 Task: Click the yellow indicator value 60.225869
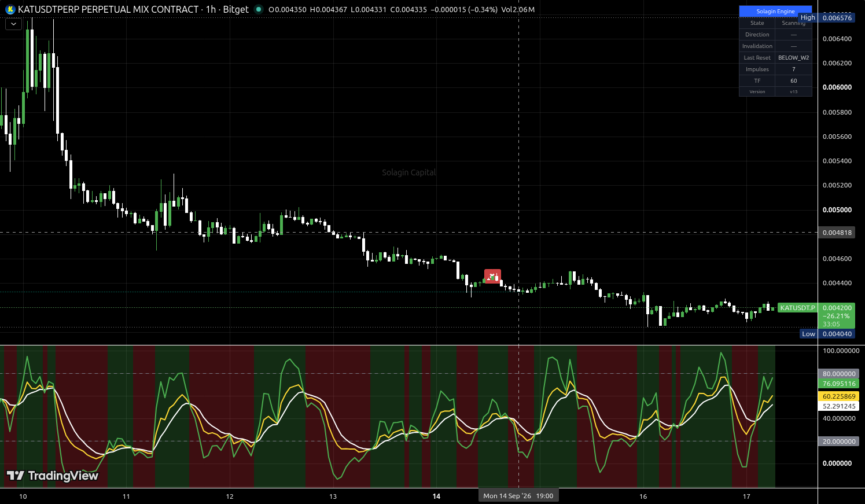point(838,396)
